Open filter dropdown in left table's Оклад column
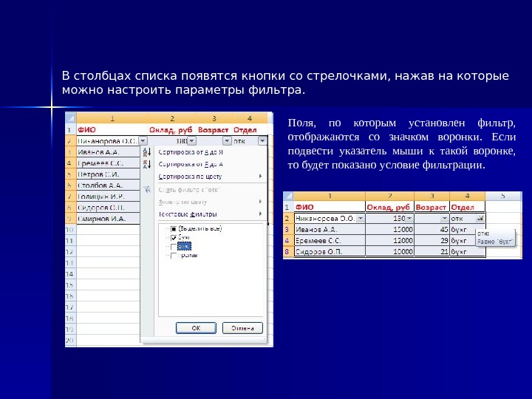The width and height of the screenshot is (532, 399). click(192, 140)
